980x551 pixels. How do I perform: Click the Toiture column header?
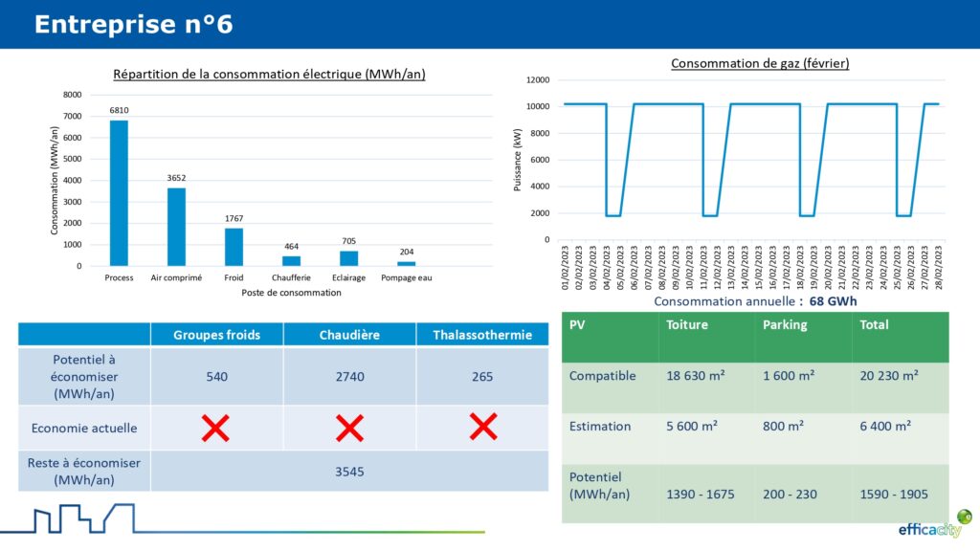tap(687, 324)
